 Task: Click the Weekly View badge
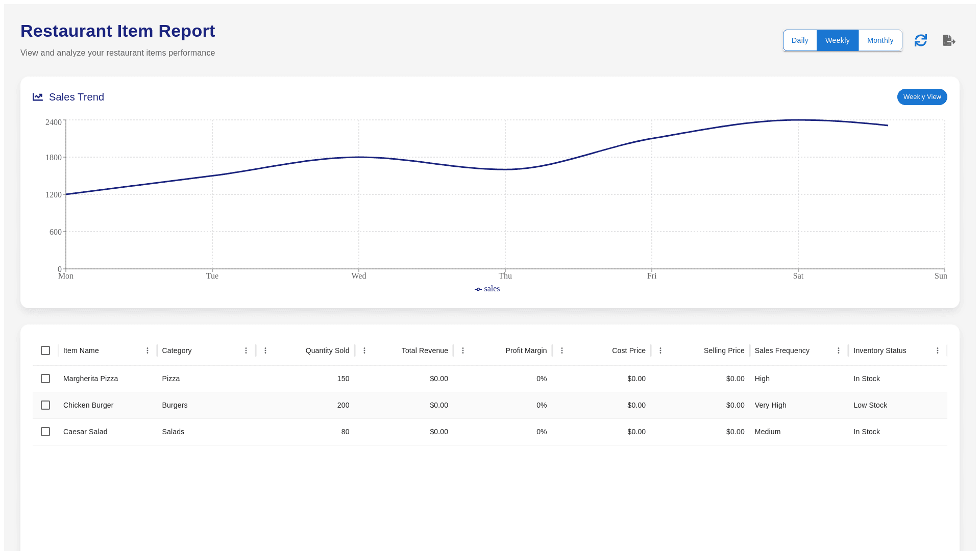coord(922,97)
